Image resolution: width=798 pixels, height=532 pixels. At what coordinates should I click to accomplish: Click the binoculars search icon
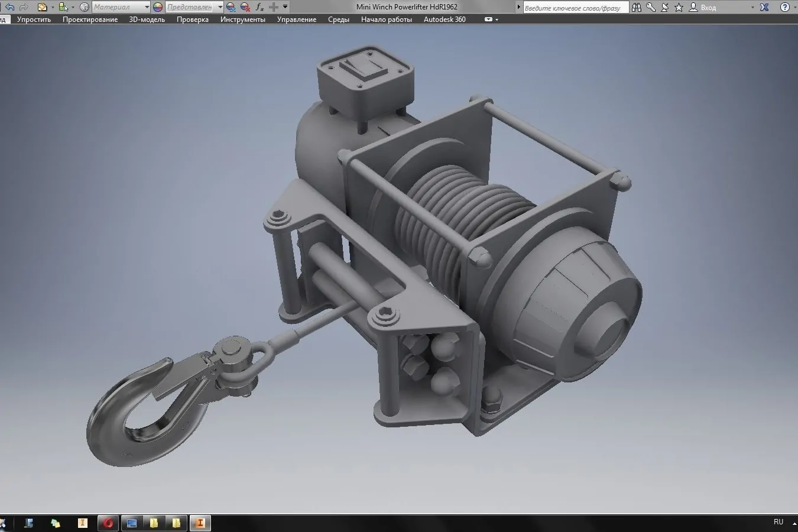636,7
